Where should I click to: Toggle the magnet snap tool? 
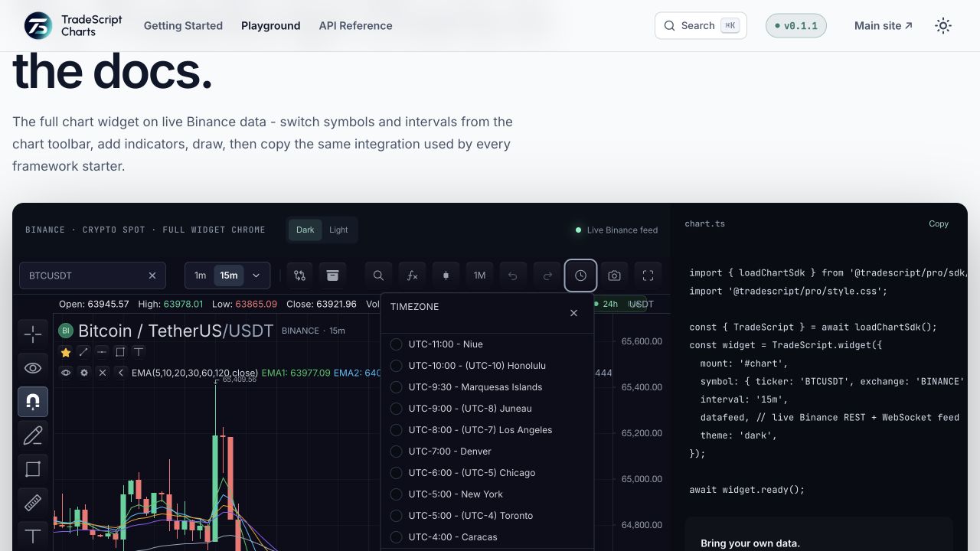pos(33,402)
